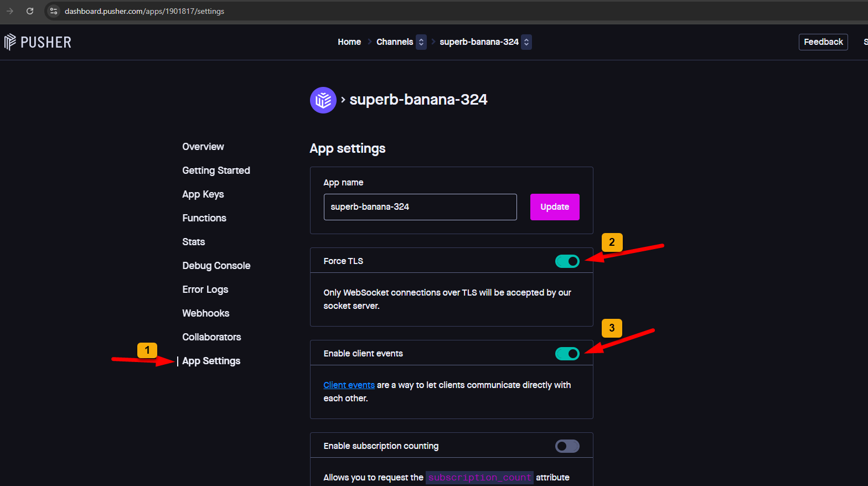868x486 pixels.
Task: Click the Enable subscription counting label
Action: point(381,446)
